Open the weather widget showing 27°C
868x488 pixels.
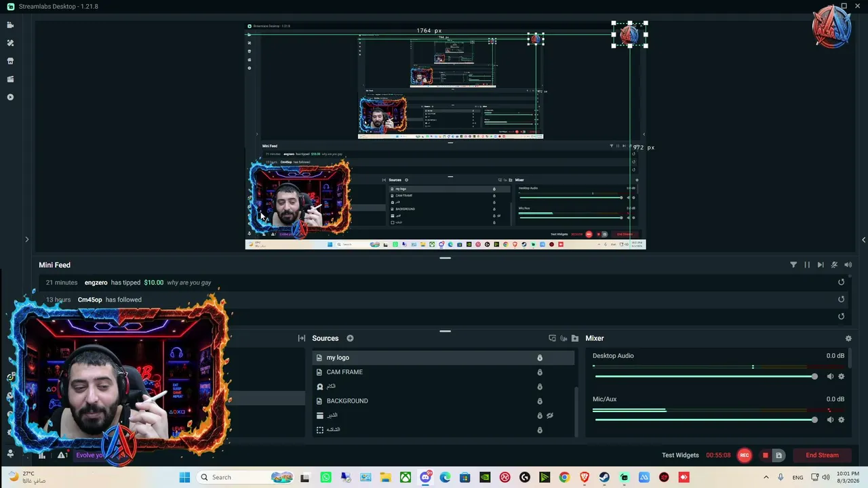(27, 477)
